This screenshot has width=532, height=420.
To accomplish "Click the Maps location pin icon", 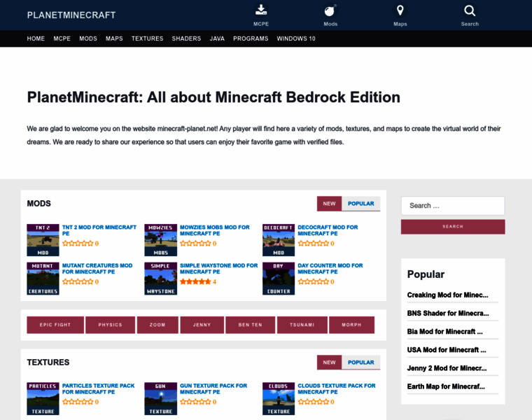I will 400,10.
